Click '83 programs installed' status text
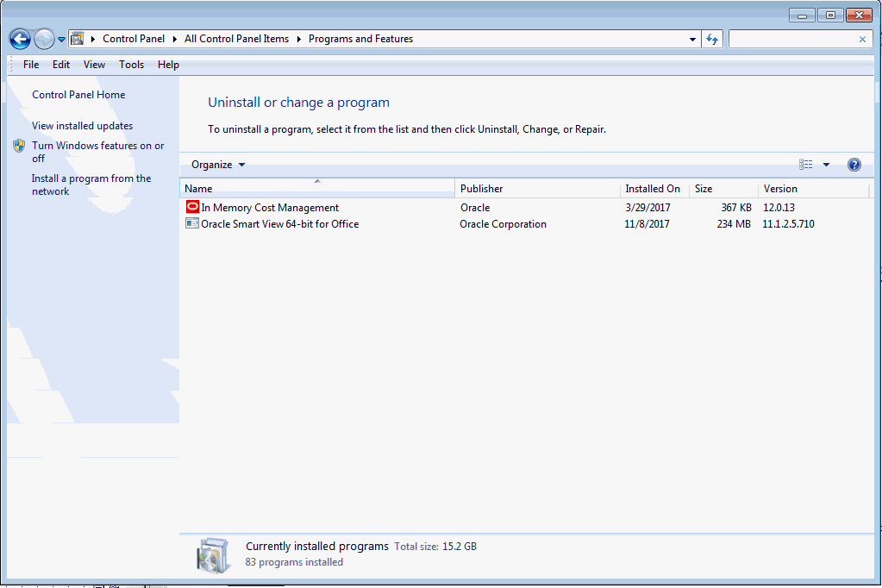Viewport: 882px width, 588px height. pyautogui.click(x=294, y=562)
